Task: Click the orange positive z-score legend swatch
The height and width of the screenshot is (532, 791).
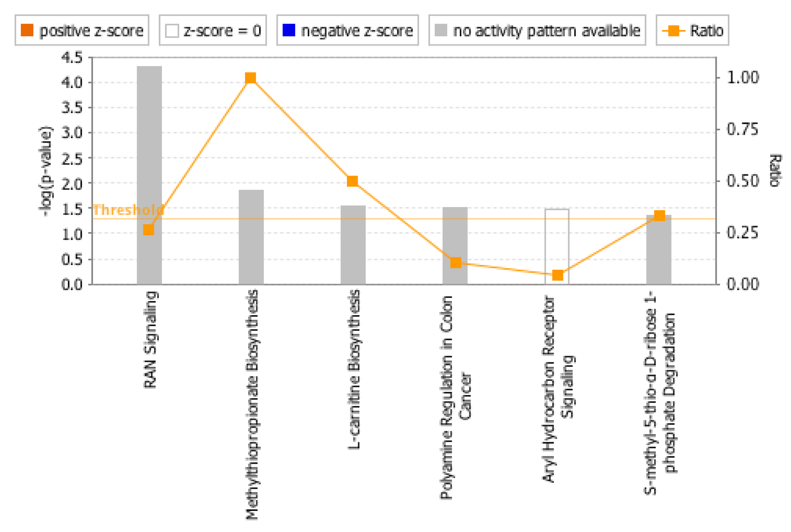Action: [x=27, y=30]
